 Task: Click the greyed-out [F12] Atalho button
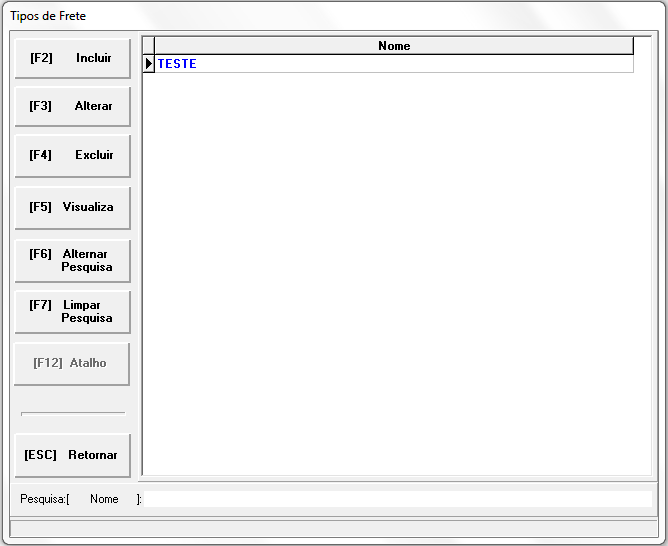[x=72, y=364]
